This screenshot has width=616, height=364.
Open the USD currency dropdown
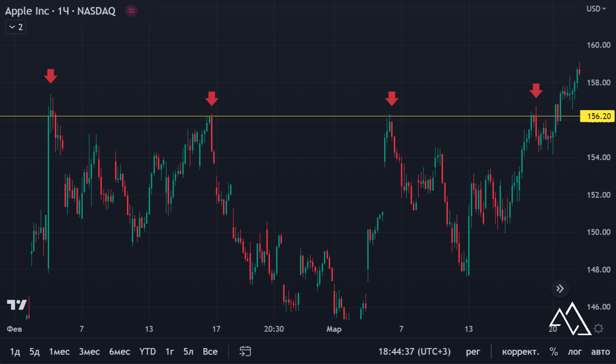[x=596, y=9]
